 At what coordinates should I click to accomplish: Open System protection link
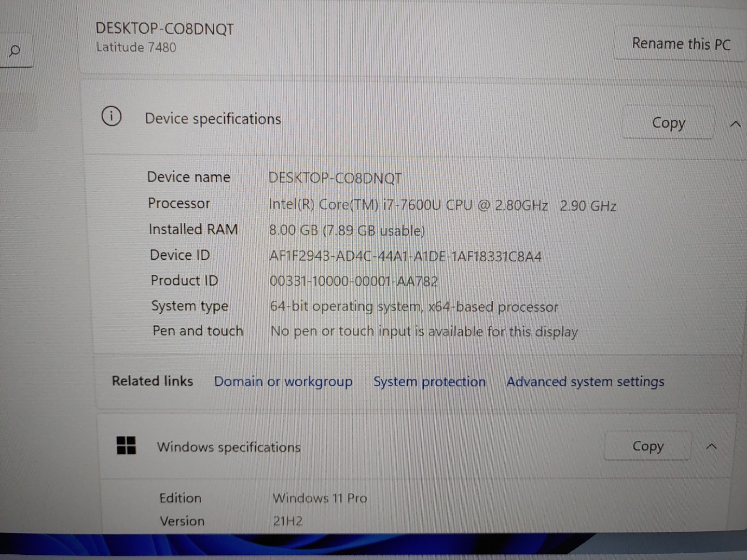tap(430, 382)
